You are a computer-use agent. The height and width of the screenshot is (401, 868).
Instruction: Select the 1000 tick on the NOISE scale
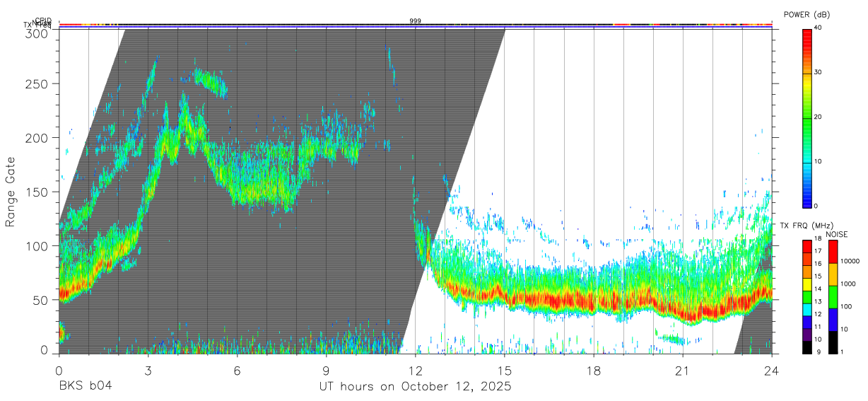(x=848, y=284)
